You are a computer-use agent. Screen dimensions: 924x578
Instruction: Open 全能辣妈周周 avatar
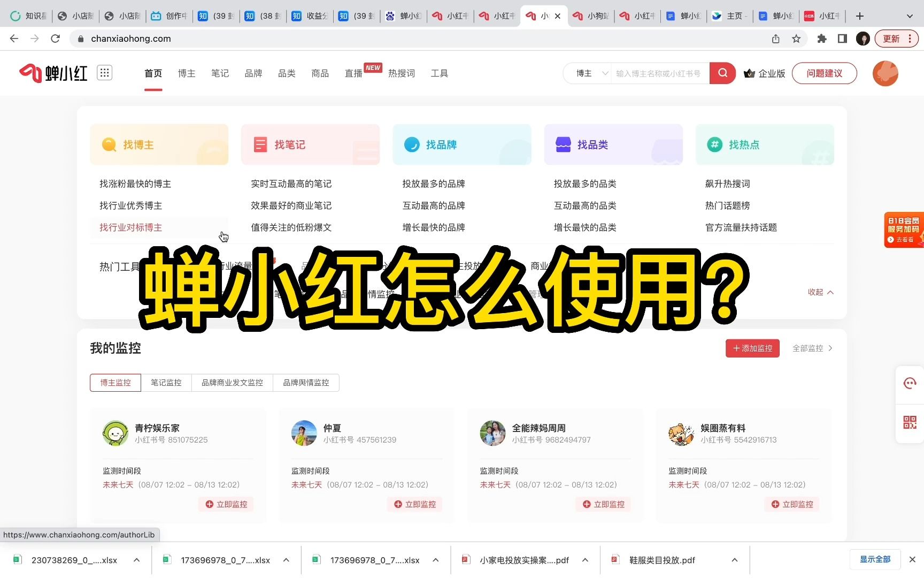[x=493, y=433]
